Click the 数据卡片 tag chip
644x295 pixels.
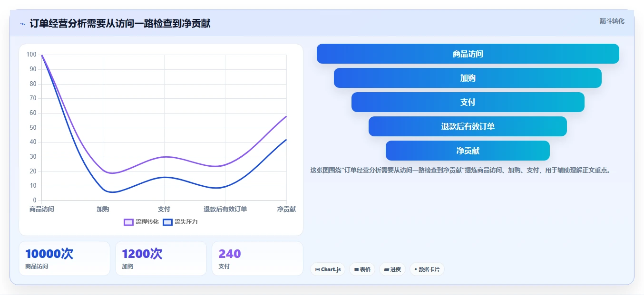point(427,269)
